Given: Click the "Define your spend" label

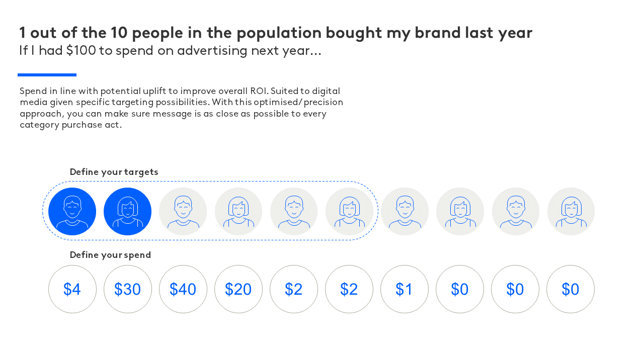Looking at the screenshot, I should click(x=111, y=255).
